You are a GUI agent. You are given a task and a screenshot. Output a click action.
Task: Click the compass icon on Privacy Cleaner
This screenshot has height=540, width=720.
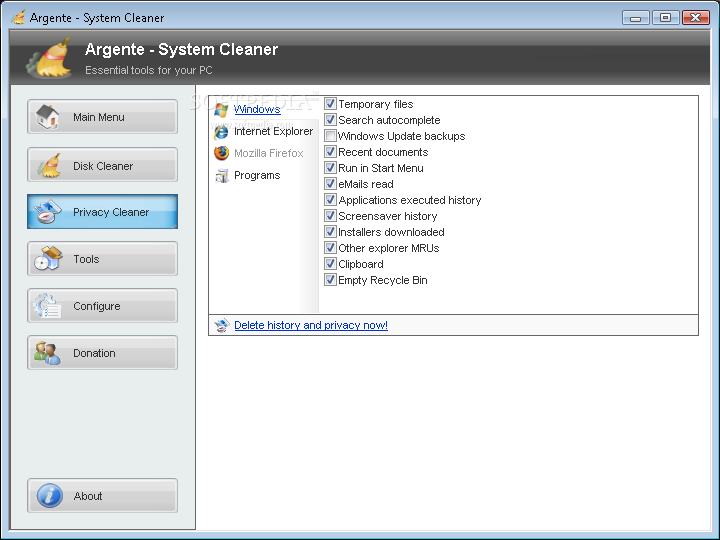pos(48,212)
